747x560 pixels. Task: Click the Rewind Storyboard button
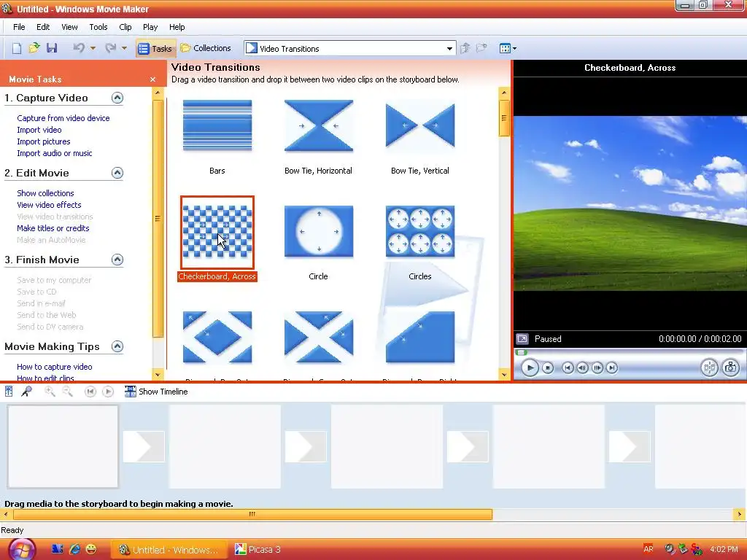point(90,392)
